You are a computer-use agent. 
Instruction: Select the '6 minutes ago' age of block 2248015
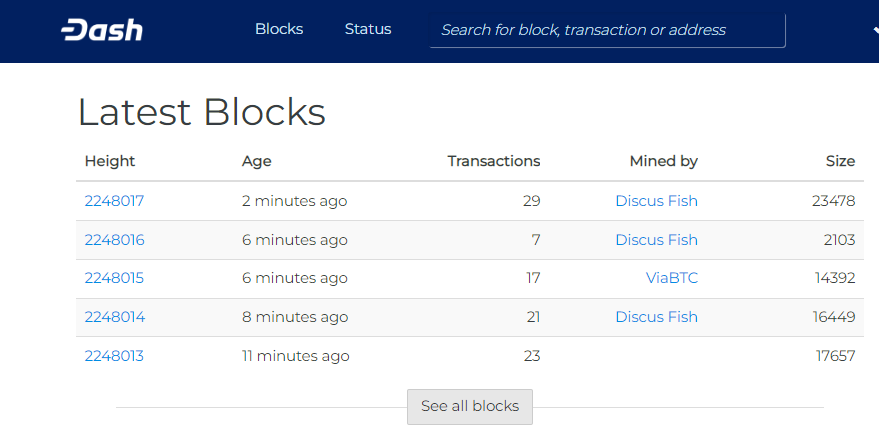[295, 278]
